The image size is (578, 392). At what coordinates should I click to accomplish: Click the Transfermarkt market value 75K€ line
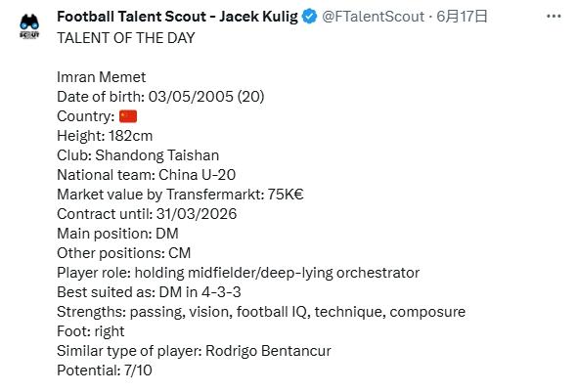pos(180,195)
